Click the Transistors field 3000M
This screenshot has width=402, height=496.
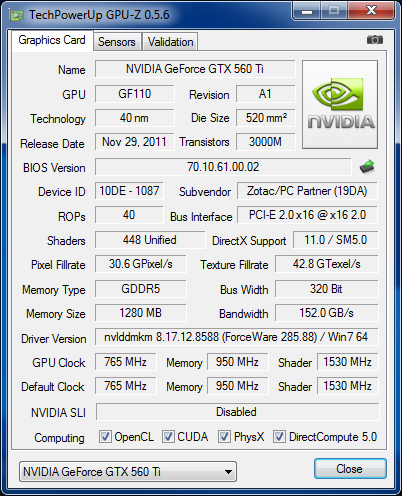266,142
